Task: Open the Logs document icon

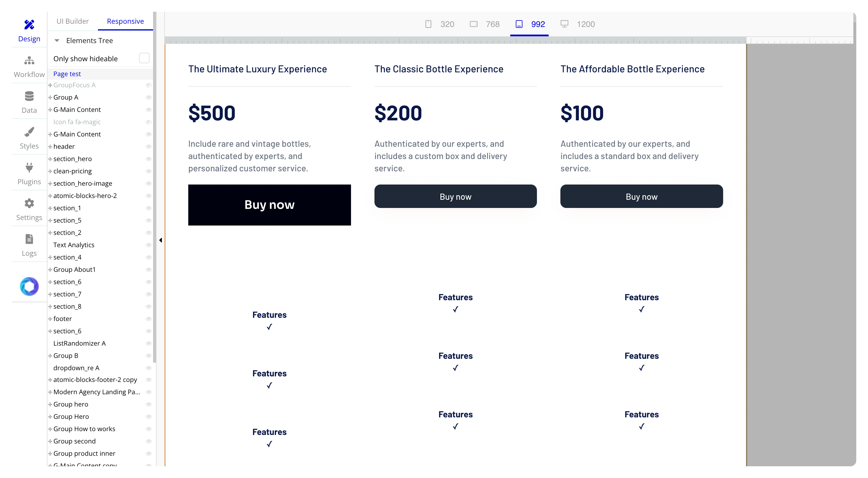Action: coord(29,239)
